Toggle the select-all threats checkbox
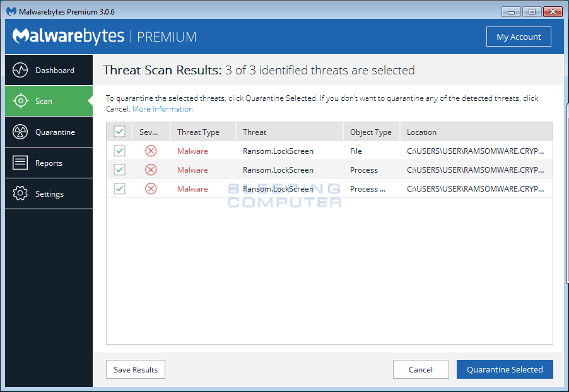The height and width of the screenshot is (392, 569). (119, 132)
